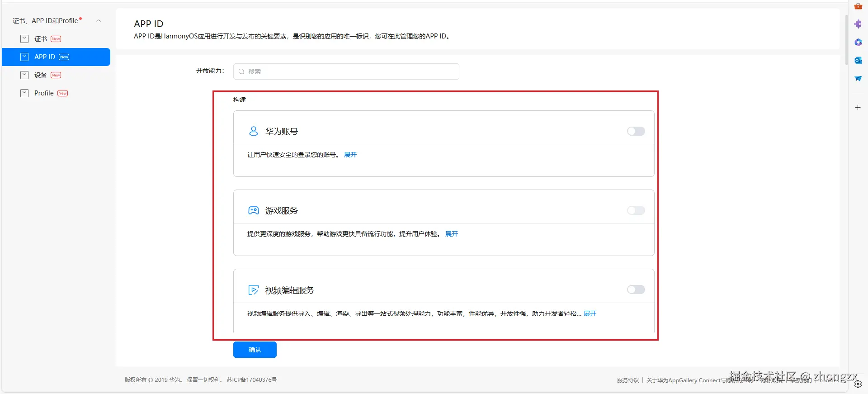Open Outlook in the Edge sidebar
Screen dimensions: 868x394
point(858,60)
